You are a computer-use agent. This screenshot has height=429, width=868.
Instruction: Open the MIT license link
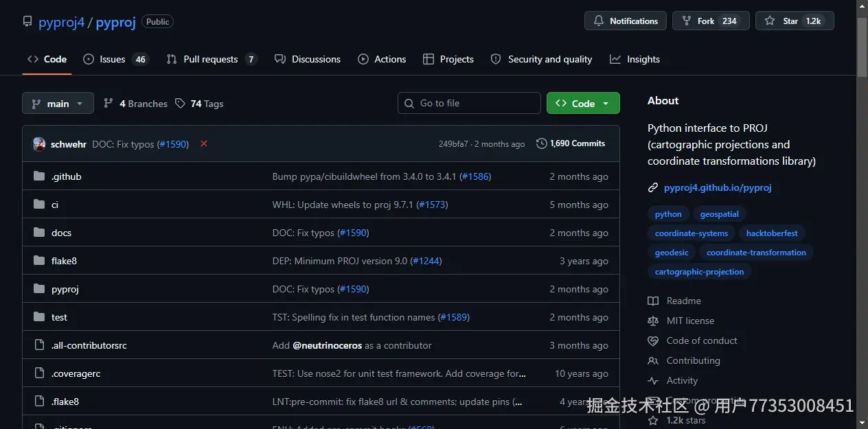(681, 321)
